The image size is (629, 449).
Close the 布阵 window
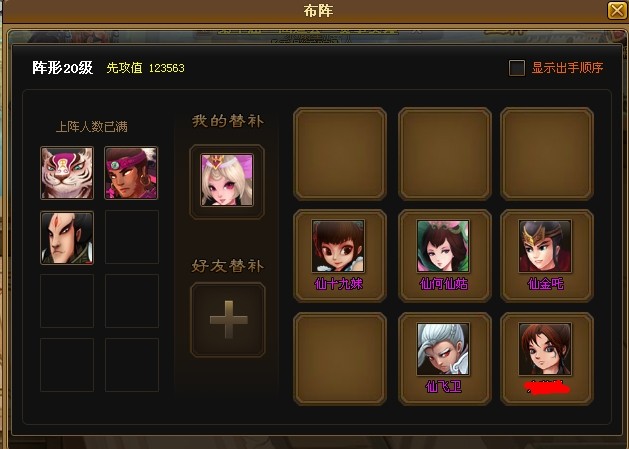[617, 10]
